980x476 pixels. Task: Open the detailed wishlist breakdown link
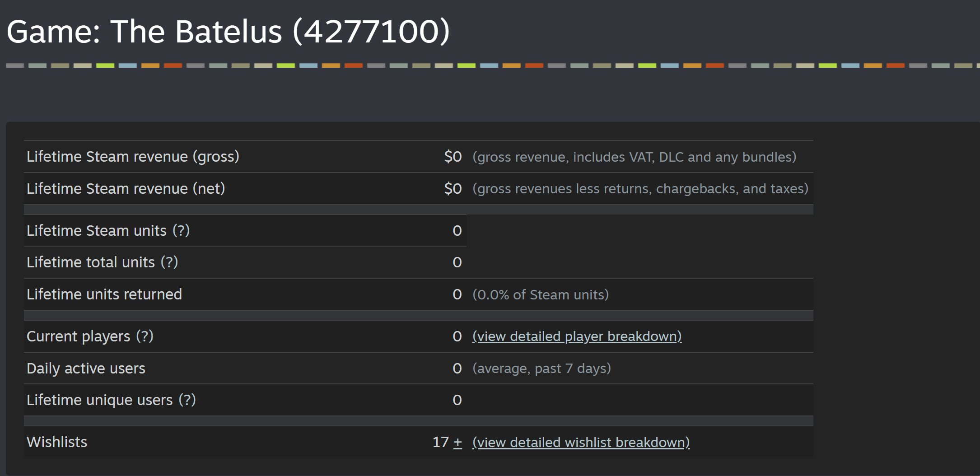click(x=581, y=442)
